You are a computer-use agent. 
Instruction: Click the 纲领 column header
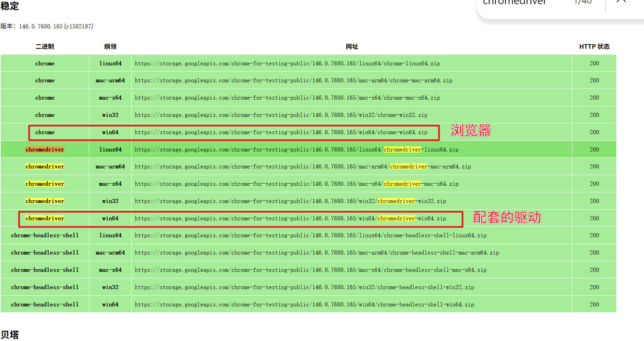coord(110,47)
